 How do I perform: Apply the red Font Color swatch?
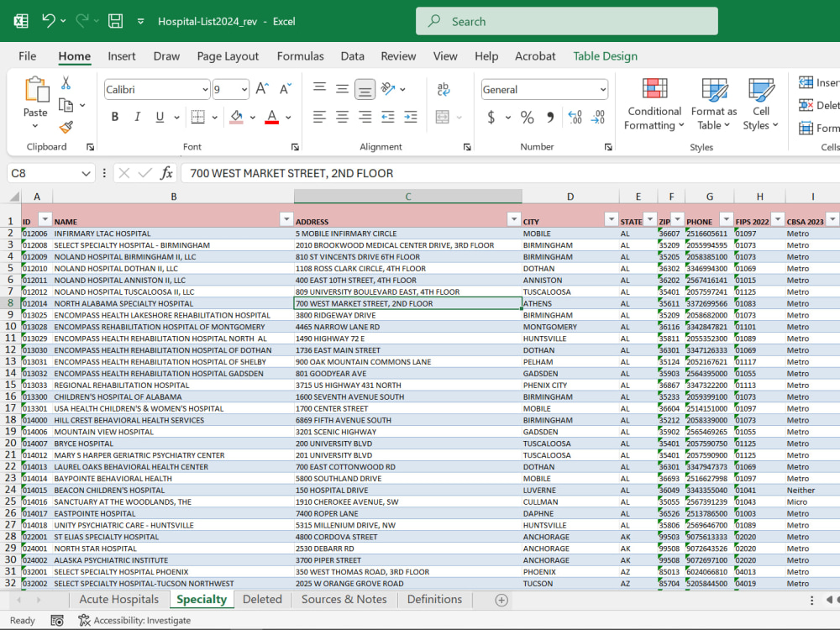(271, 118)
